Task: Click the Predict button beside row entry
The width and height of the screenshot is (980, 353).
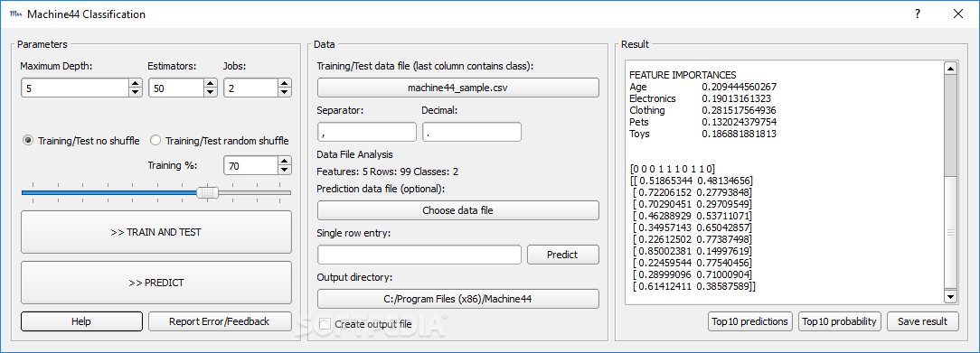Action: click(562, 255)
